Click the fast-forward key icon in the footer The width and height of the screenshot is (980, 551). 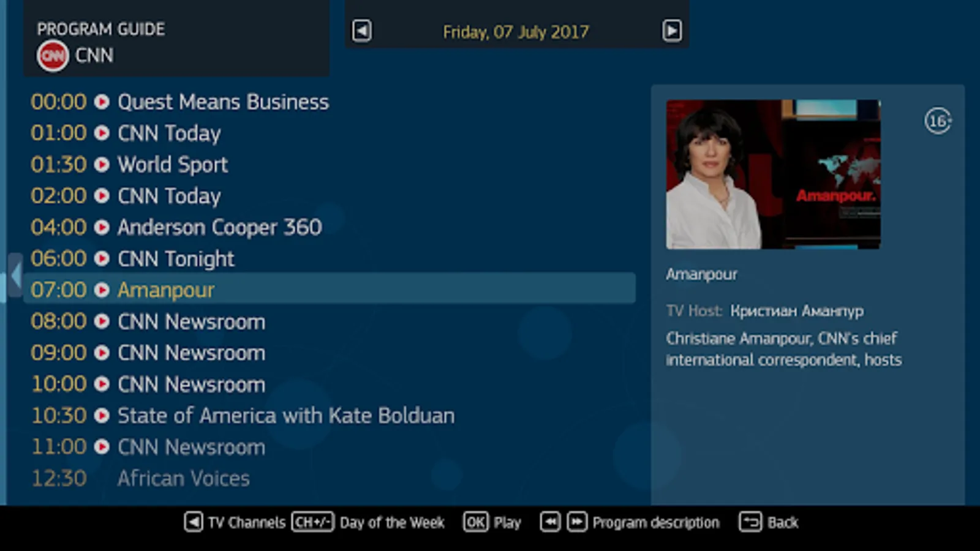pyautogui.click(x=577, y=522)
